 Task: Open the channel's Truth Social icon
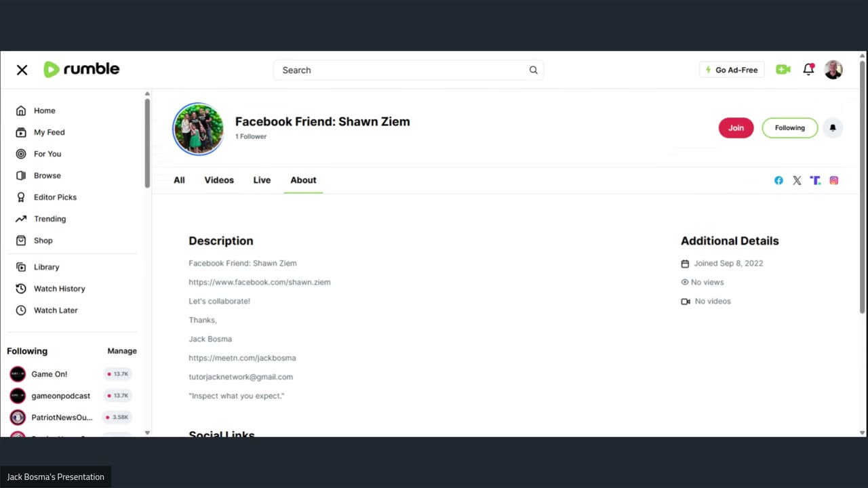pos(815,180)
